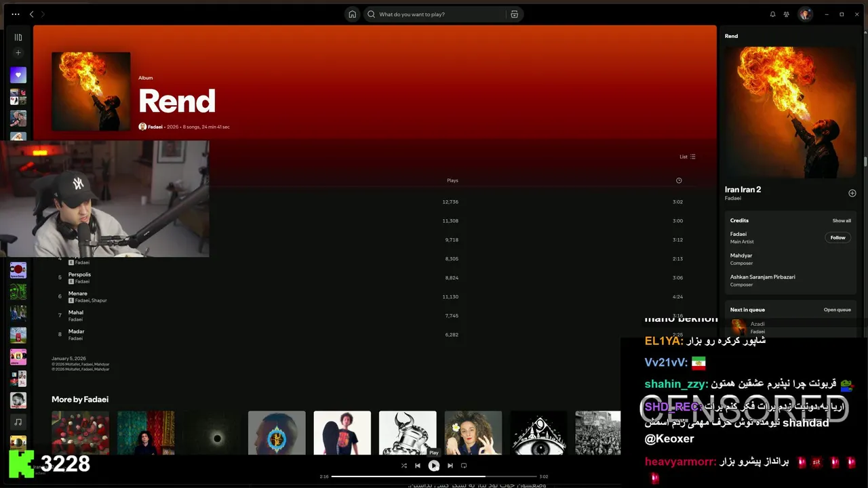Select the Madar track
This screenshot has height=488, width=868.
coord(76,331)
